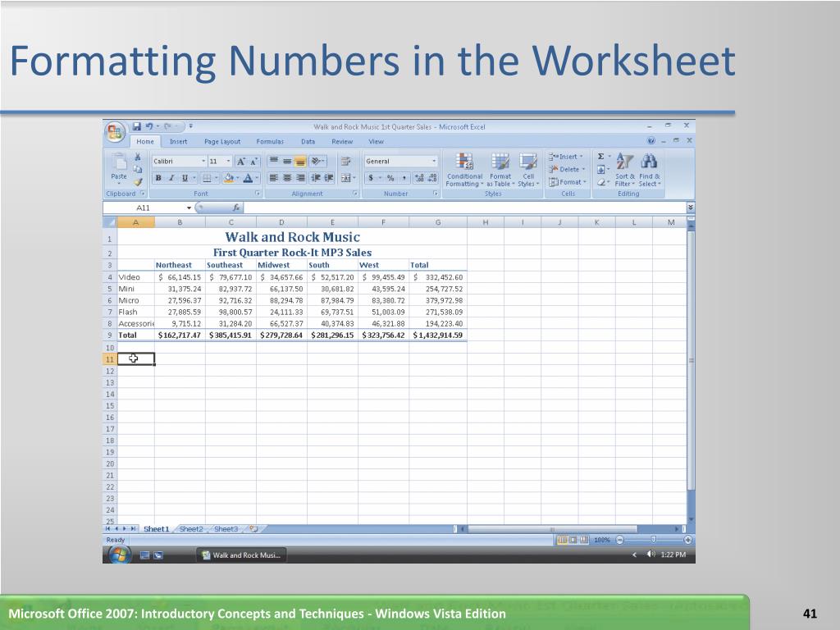The image size is (840, 630).
Task: Open the Page Layout ribbon tab
Action: (222, 141)
